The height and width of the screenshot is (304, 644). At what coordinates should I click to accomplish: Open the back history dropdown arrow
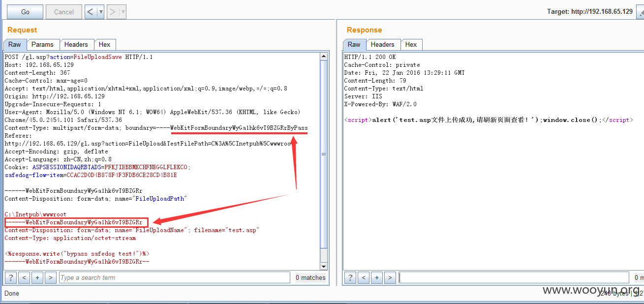101,12
